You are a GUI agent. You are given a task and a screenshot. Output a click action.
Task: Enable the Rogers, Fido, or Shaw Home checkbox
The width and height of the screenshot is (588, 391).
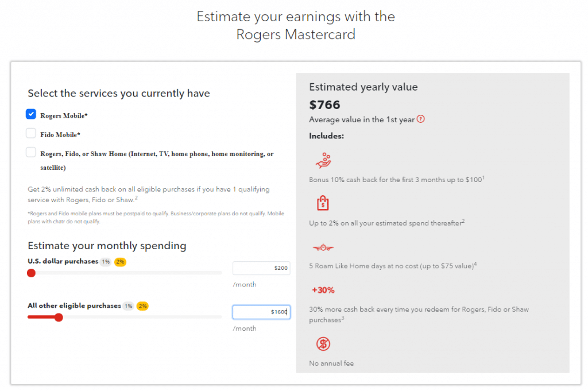[31, 152]
